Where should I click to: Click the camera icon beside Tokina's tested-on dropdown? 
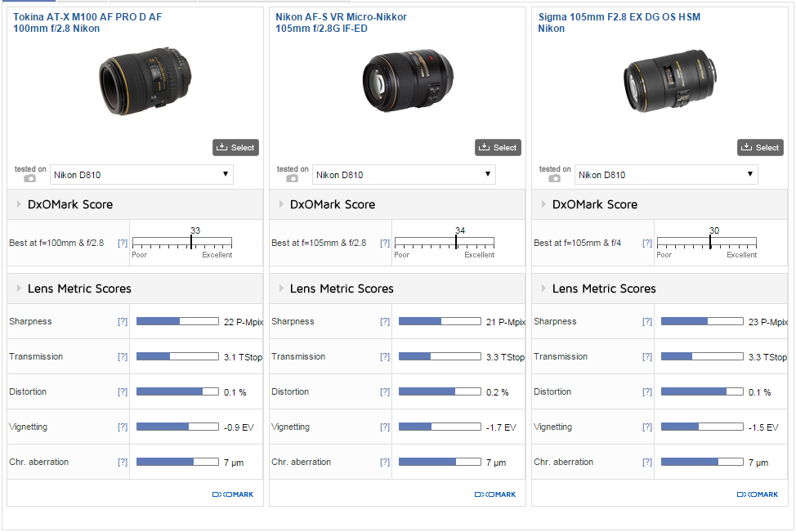tap(30, 178)
